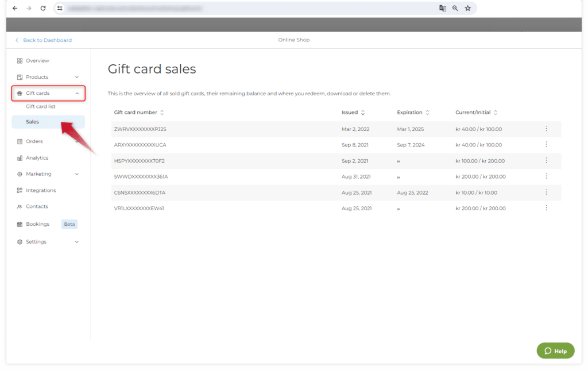Screen dimensions: 588x370
Task: Sort by Gift card number column
Action: (x=139, y=113)
